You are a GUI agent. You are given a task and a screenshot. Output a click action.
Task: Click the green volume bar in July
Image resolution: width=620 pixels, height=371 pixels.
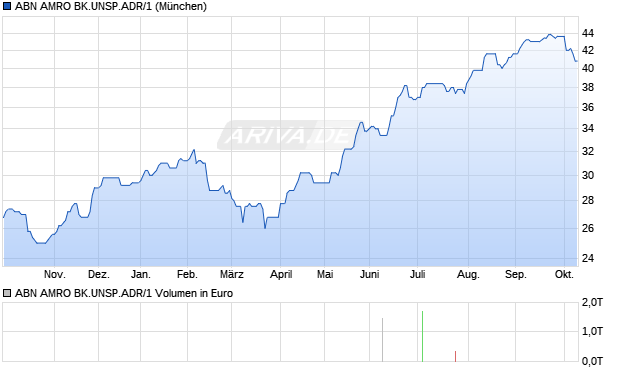point(422,336)
